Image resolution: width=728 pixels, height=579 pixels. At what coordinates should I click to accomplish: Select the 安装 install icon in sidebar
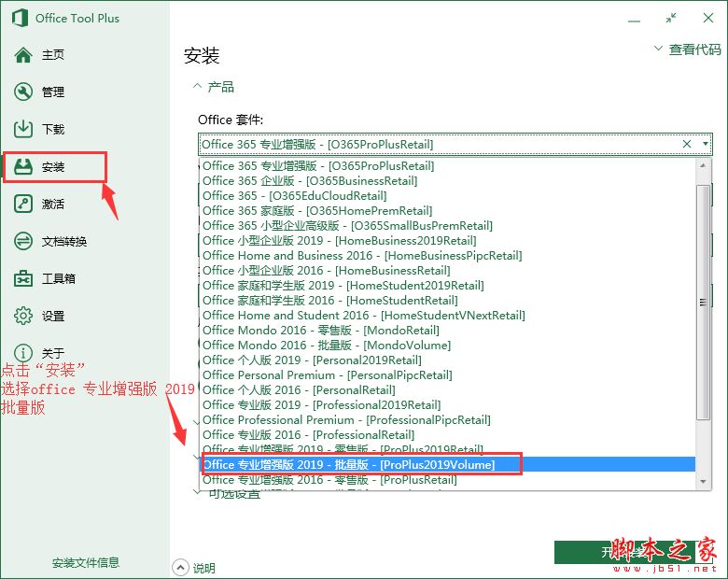[x=23, y=166]
